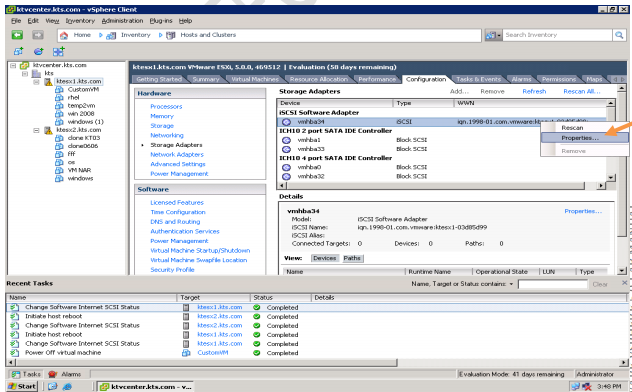
Task: Click the Status column header in Recent Tasks
Action: click(x=281, y=298)
